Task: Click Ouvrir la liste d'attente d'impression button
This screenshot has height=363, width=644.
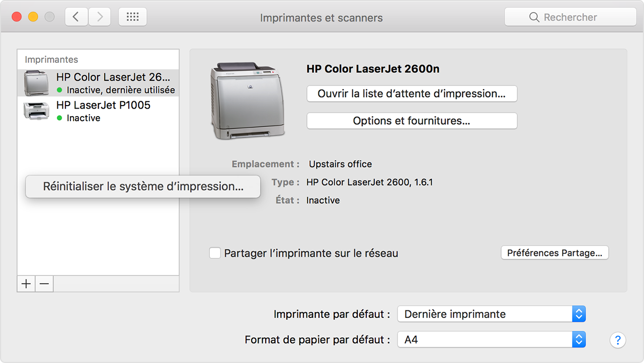Action: tap(412, 94)
